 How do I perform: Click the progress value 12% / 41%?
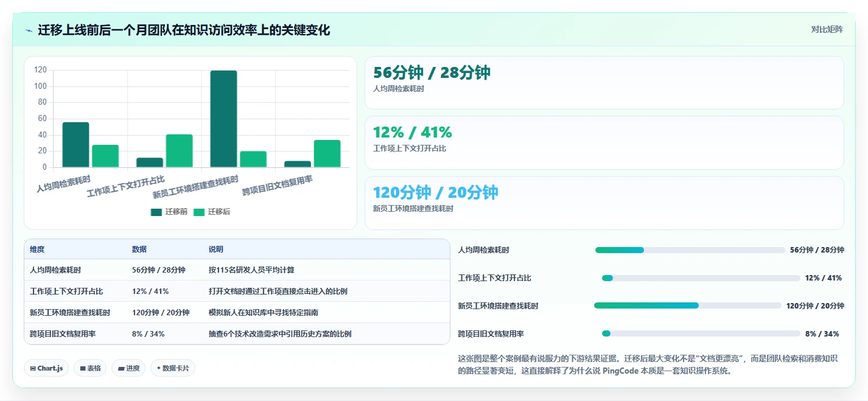pos(824,278)
